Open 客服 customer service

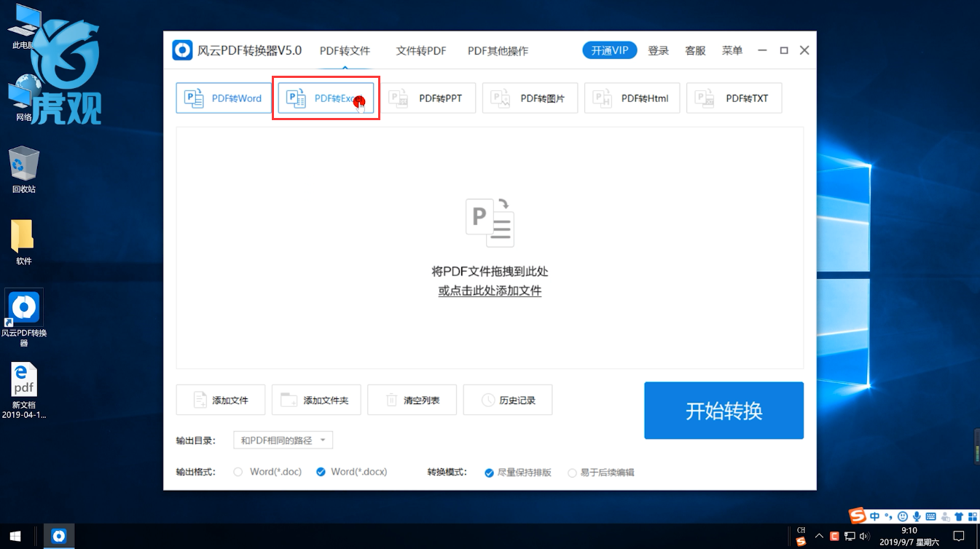point(695,50)
